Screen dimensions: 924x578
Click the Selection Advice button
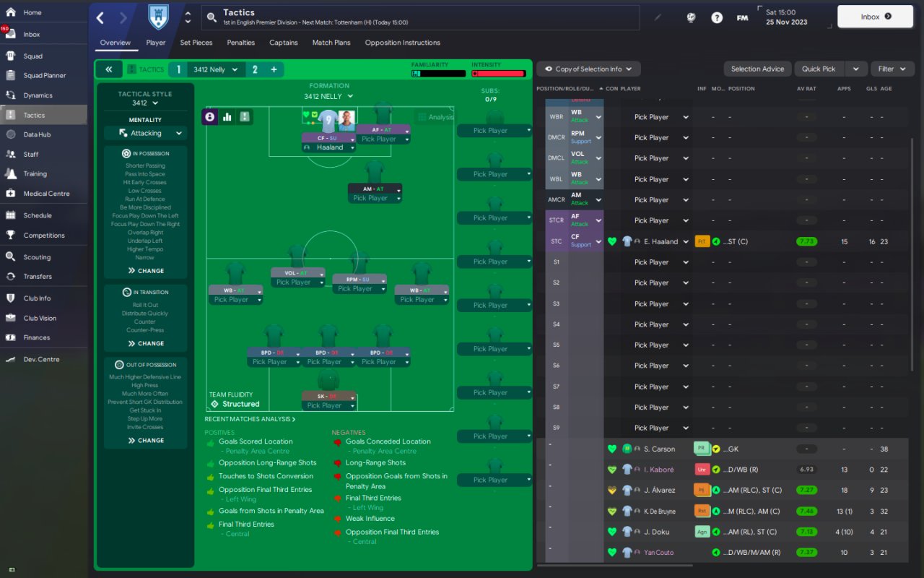(x=757, y=69)
